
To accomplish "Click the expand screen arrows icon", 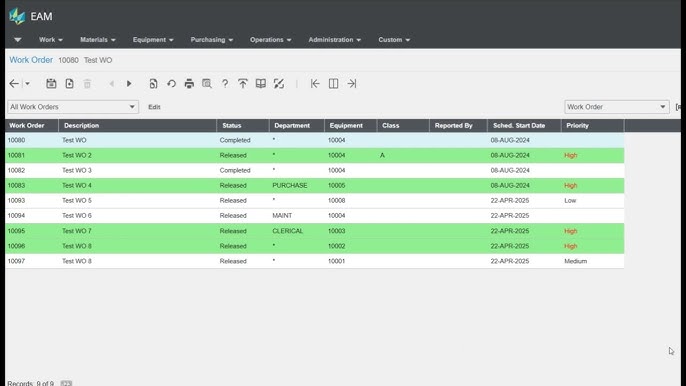I will coord(279,84).
